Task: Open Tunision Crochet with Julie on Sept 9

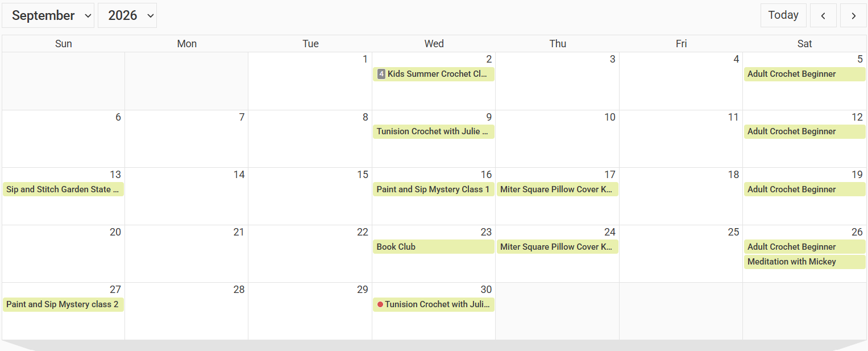Action: [434, 131]
